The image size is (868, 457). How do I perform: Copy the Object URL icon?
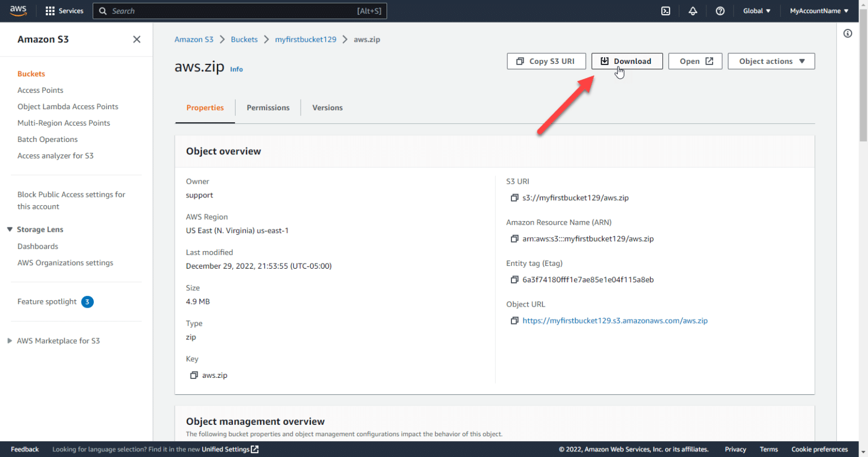coord(514,321)
